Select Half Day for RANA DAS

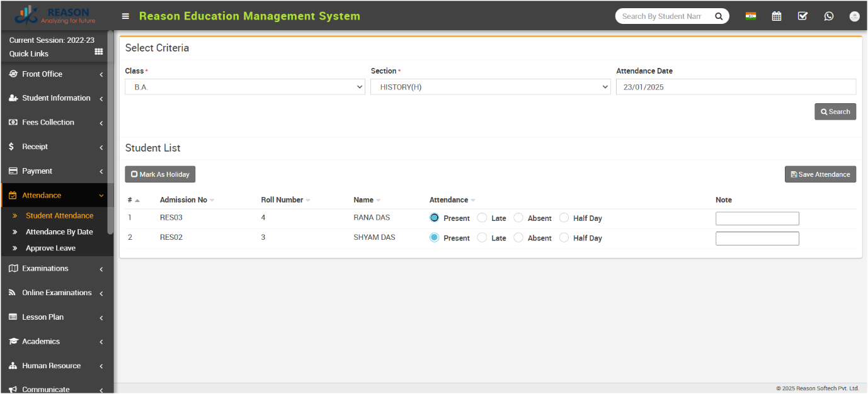pyautogui.click(x=564, y=218)
